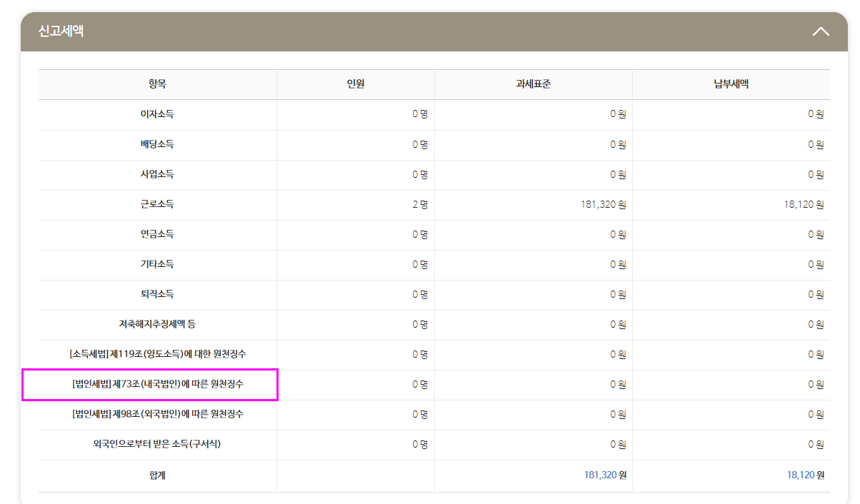The width and height of the screenshot is (860, 504).
Task: Select the 배당소득 row label
Action: 157,144
